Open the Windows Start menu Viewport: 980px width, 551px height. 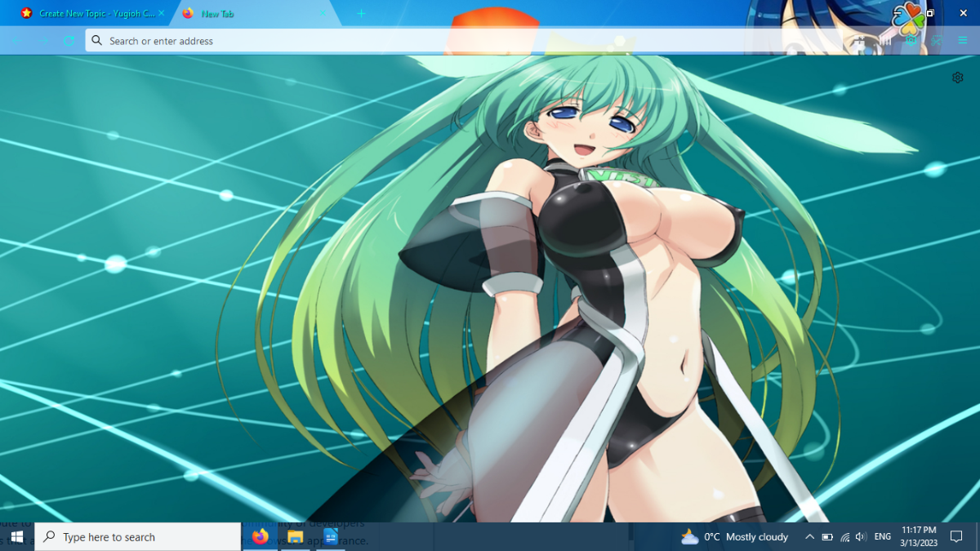(x=17, y=537)
